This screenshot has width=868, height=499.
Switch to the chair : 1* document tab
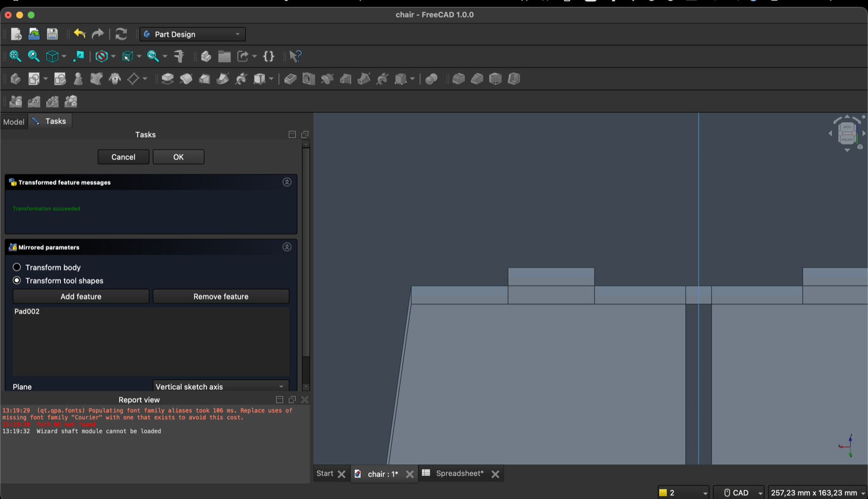(x=382, y=474)
